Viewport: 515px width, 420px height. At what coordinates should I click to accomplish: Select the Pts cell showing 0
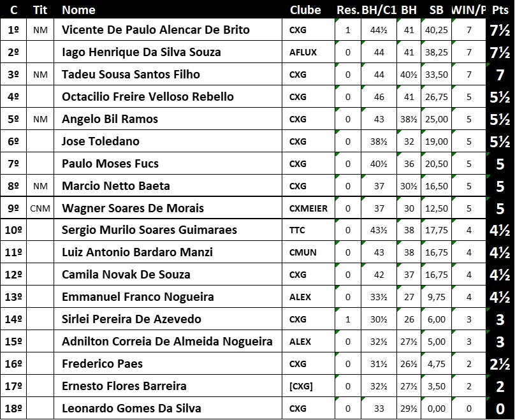500,409
